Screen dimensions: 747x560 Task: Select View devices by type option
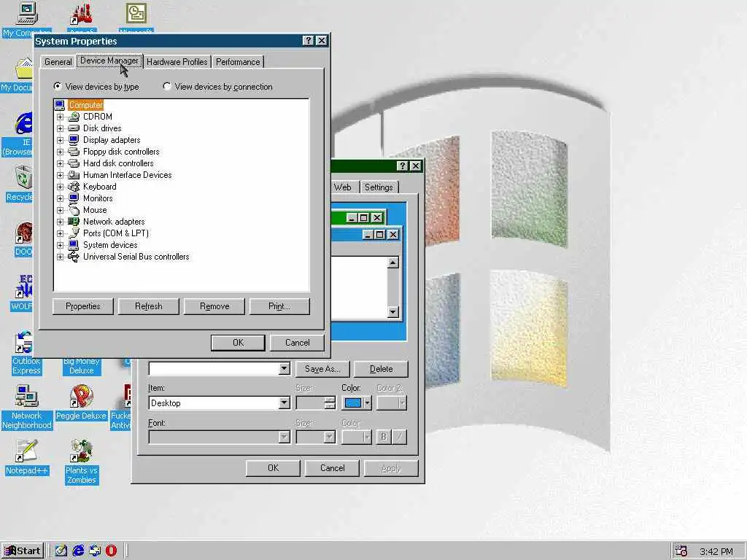click(x=97, y=87)
